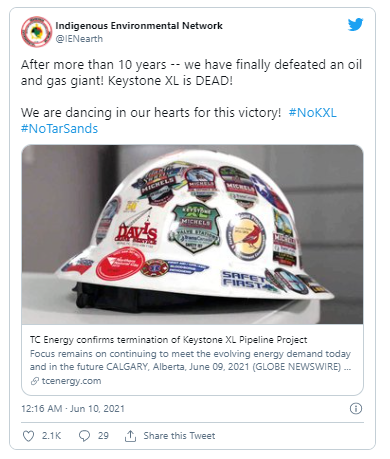Click the Twitter bird logo

(355, 25)
